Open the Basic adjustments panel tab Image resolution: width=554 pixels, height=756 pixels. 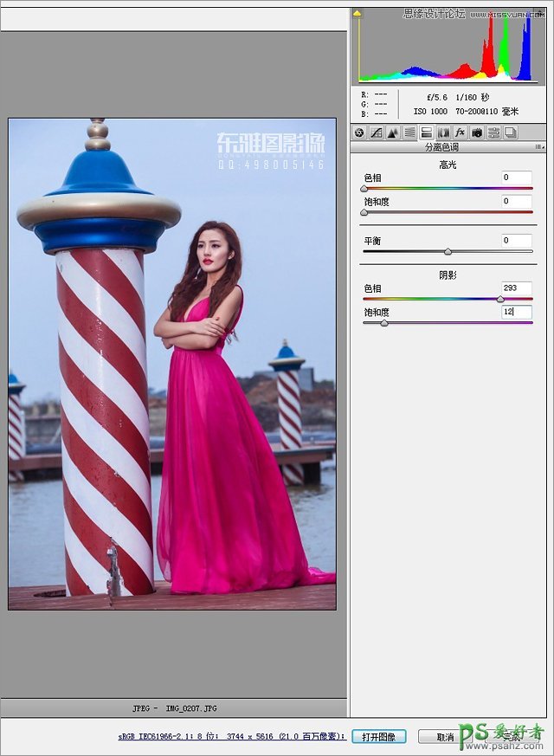[x=359, y=132]
